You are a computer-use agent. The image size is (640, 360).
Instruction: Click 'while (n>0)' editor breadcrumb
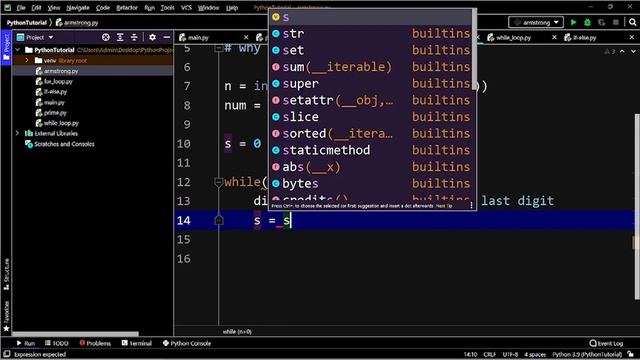237,331
